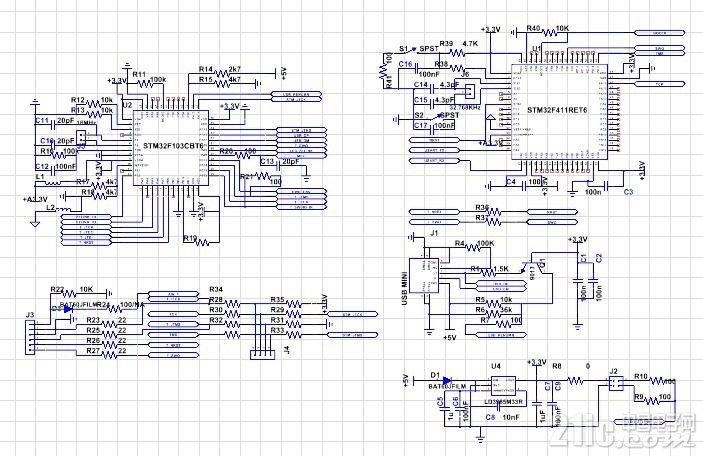Select capacitor C1 100n

pos(578,282)
